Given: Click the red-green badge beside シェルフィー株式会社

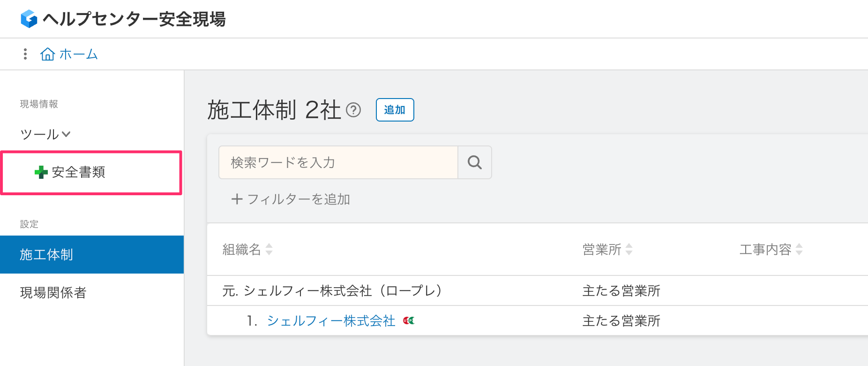Looking at the screenshot, I should click(x=409, y=321).
